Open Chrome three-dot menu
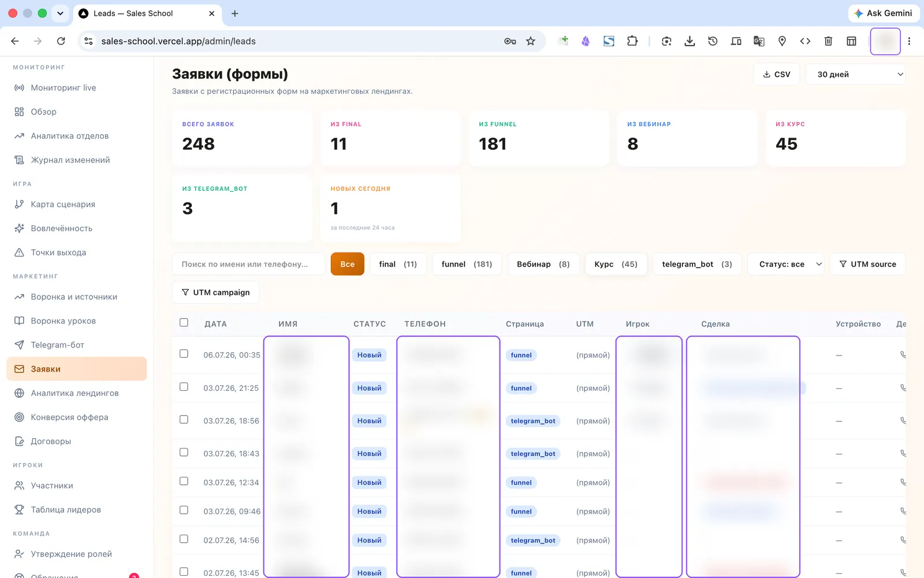This screenshot has width=924, height=578. tap(909, 41)
